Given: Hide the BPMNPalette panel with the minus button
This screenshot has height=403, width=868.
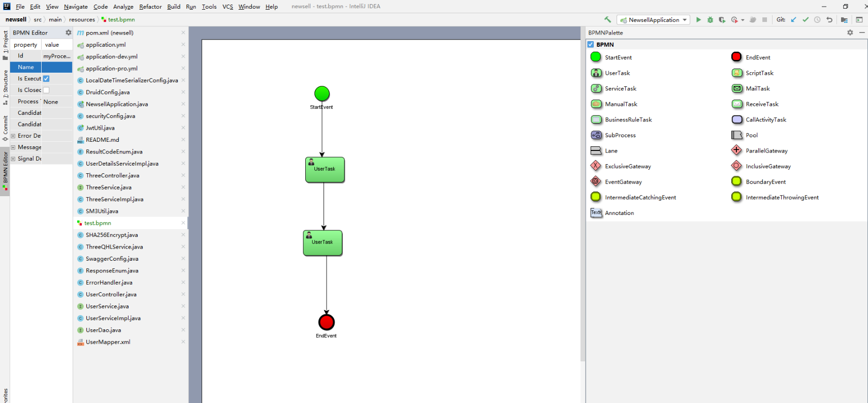Looking at the screenshot, I should pos(862,33).
